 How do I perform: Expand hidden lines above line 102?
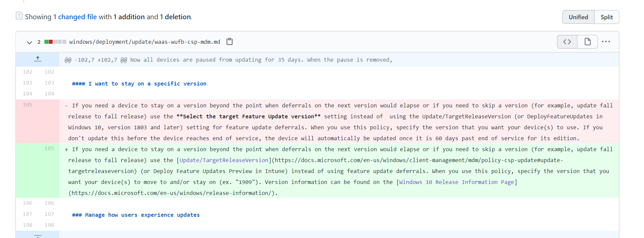pyautogui.click(x=37, y=60)
